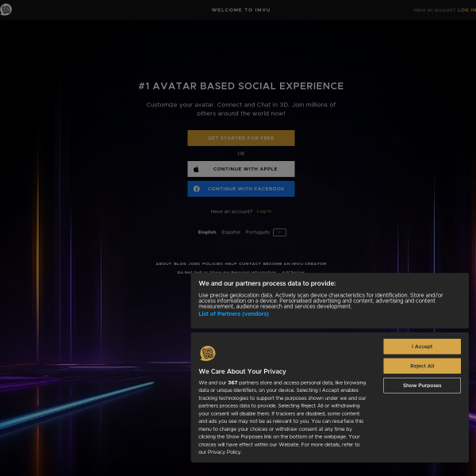The image size is (476, 476).
Task: Click the Facebook logo icon
Action: 197,189
